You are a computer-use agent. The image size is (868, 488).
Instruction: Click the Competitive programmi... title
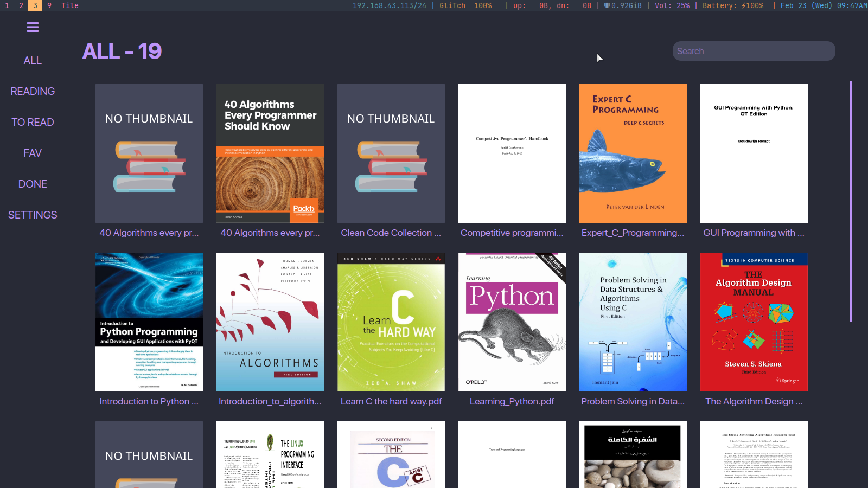click(512, 233)
